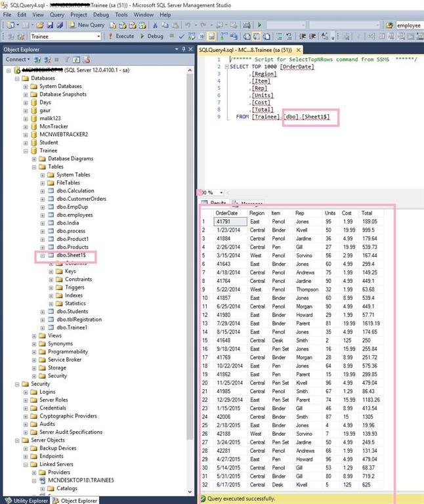Collapse the Linked Servers node
Image resolution: width=424 pixels, height=504 pixels.
point(26,465)
